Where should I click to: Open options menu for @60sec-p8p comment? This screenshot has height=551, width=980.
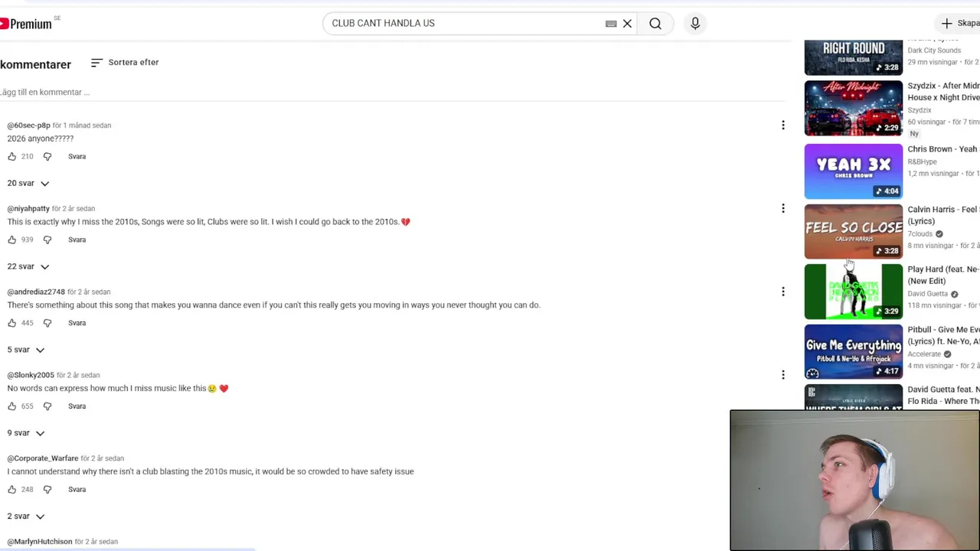click(782, 126)
